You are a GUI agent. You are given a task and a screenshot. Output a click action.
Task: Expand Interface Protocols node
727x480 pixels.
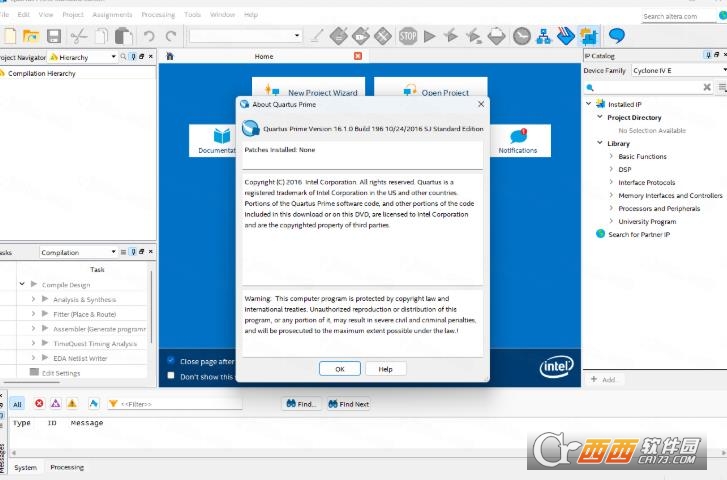(x=611, y=182)
